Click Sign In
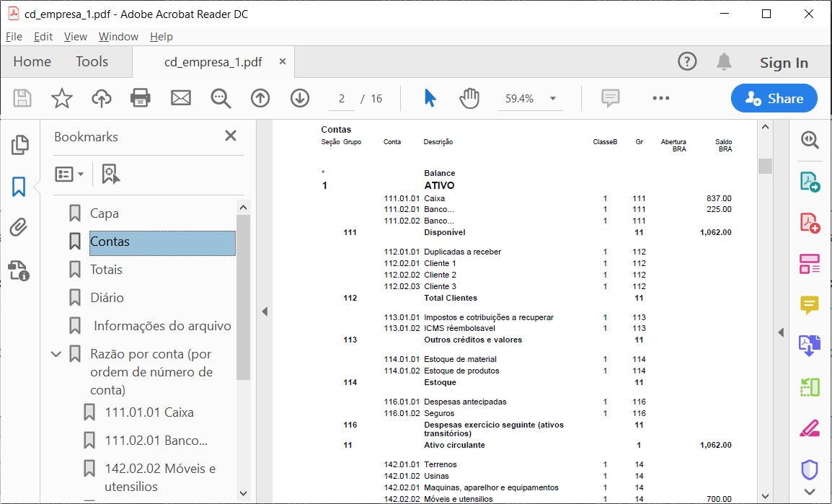 pos(784,63)
